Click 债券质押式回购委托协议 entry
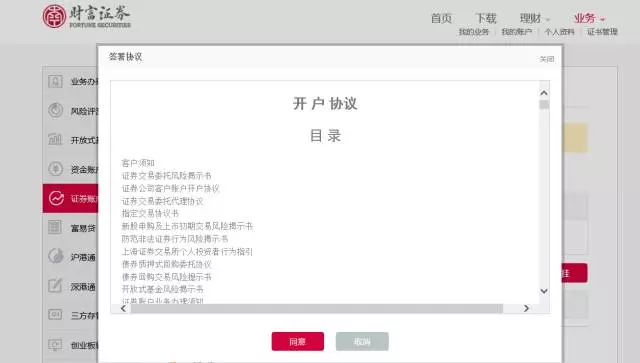The height and width of the screenshot is (363, 640). 167,264
